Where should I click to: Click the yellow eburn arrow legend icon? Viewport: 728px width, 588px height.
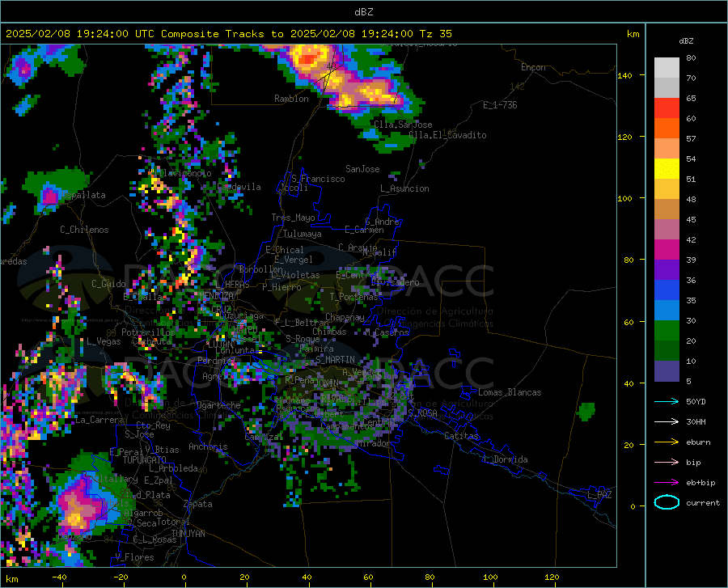(667, 442)
